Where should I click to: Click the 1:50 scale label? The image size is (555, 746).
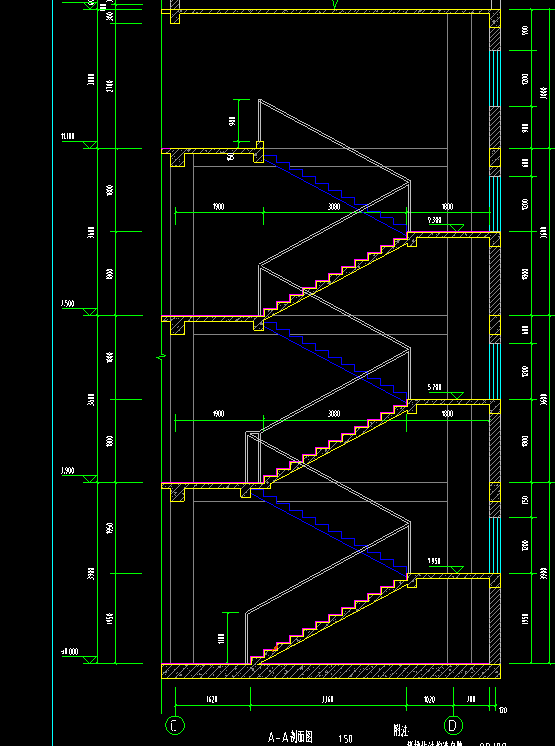pos(345,739)
